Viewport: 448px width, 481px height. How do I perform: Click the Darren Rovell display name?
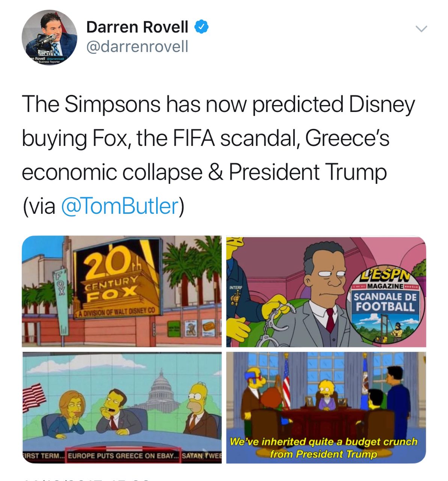tap(137, 27)
